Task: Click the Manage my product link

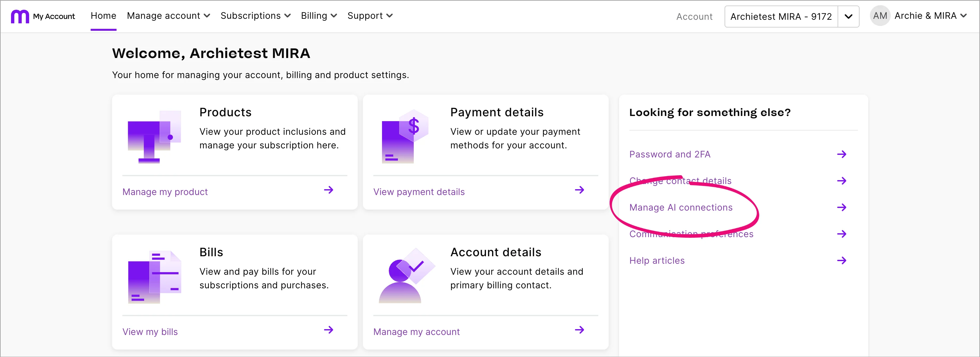Action: tap(165, 191)
